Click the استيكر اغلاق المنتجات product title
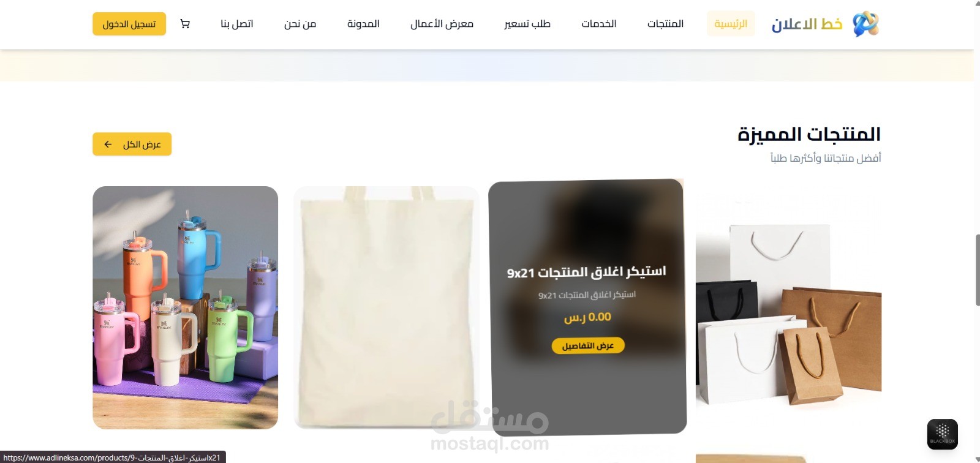Viewport: 980px width, 463px height. pyautogui.click(x=586, y=272)
